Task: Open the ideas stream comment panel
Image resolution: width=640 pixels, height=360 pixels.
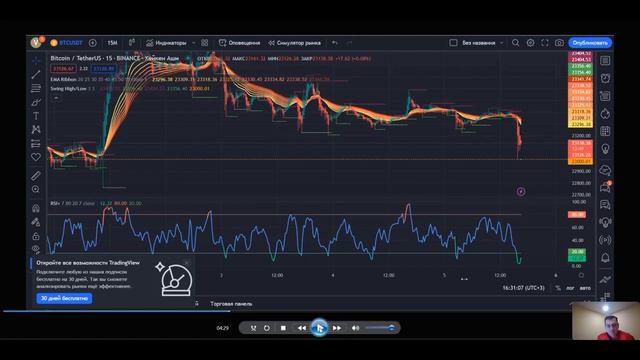Action: [x=605, y=204]
